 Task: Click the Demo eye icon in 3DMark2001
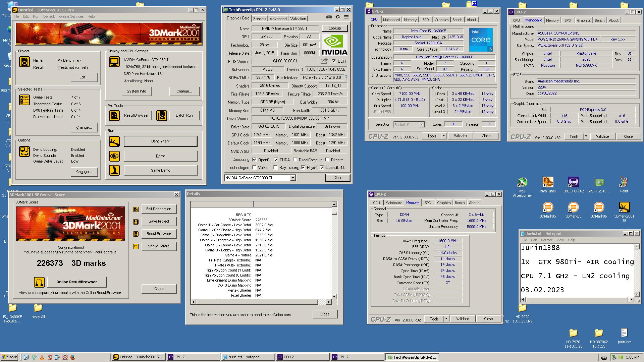[114, 156]
